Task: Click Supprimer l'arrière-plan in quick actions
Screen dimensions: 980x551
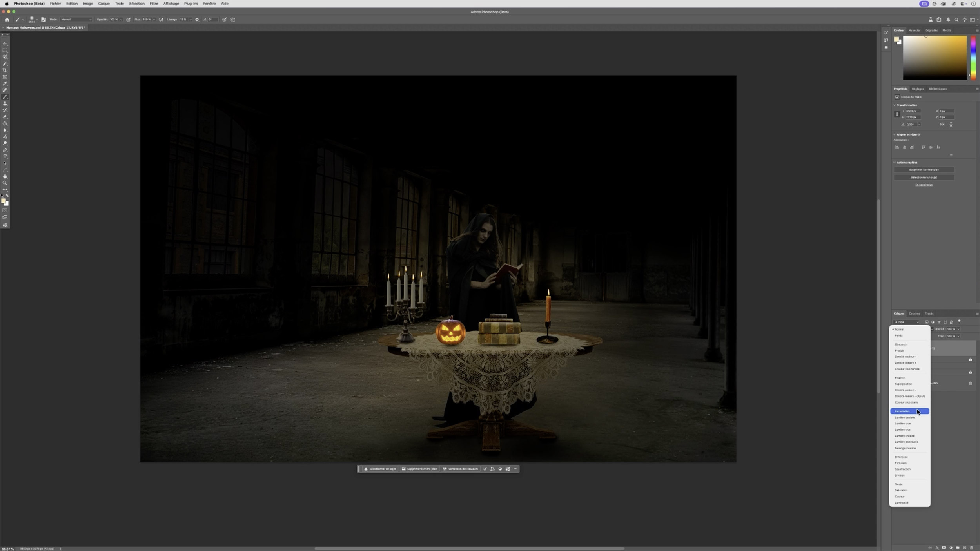Action: point(924,170)
